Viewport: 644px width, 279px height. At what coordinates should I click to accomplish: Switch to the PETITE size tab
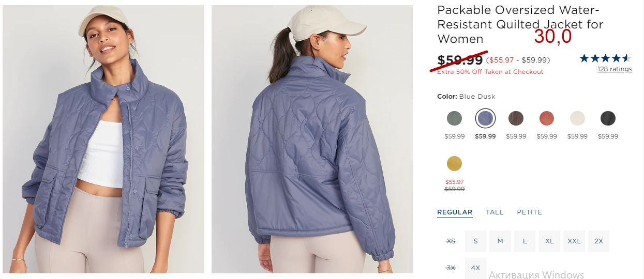click(x=530, y=212)
